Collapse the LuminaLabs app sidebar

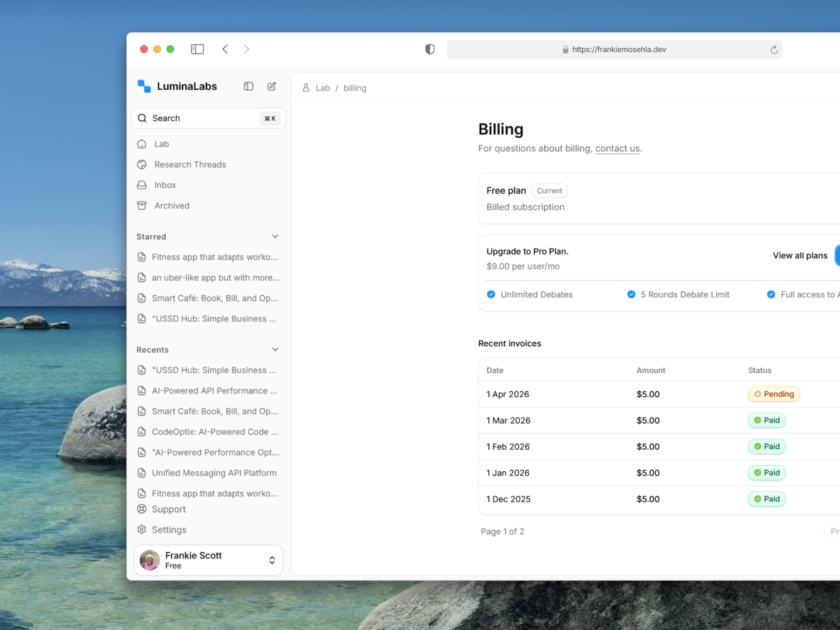(x=248, y=86)
